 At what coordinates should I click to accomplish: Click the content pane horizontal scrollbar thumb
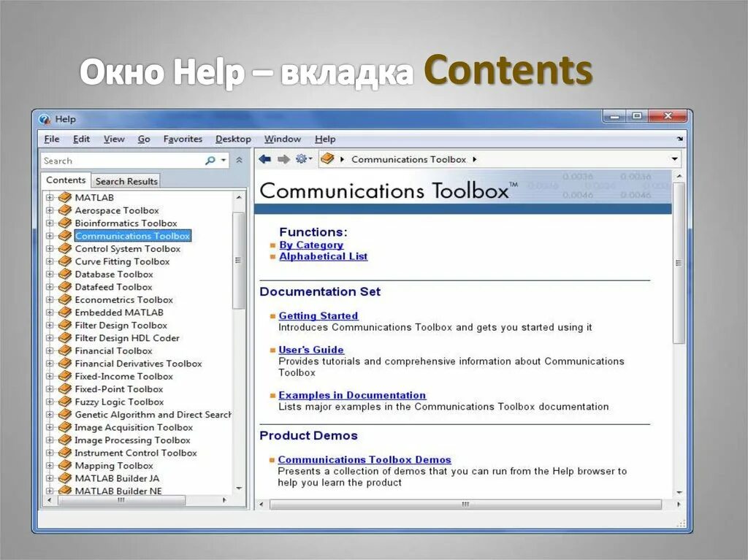point(465,505)
